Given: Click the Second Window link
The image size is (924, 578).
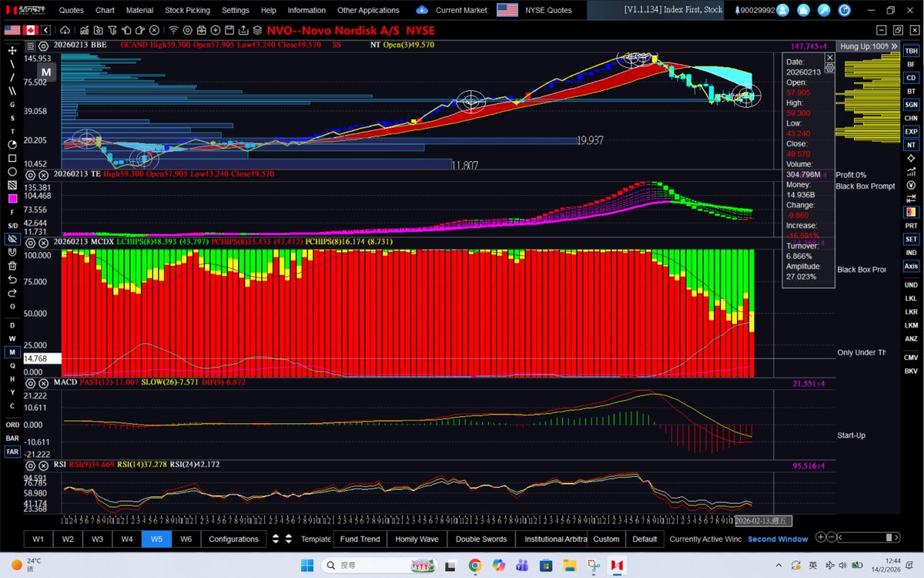Looking at the screenshot, I should coord(778,539).
